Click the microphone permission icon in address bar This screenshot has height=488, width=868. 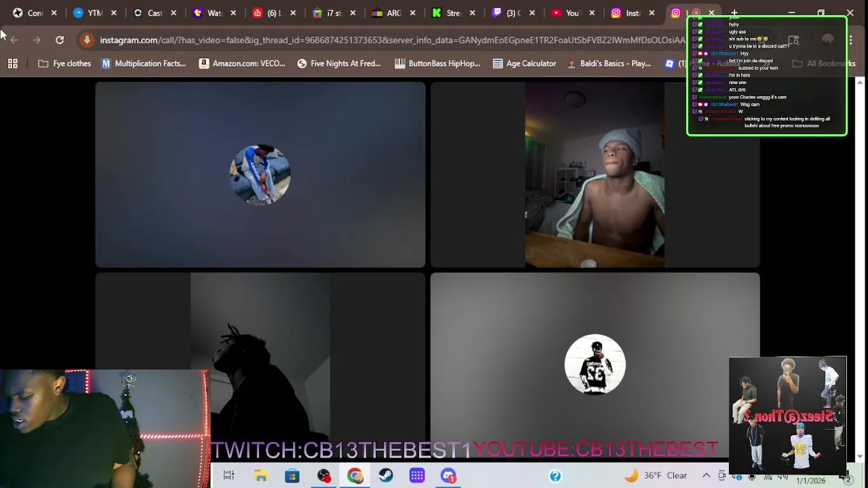click(x=87, y=40)
